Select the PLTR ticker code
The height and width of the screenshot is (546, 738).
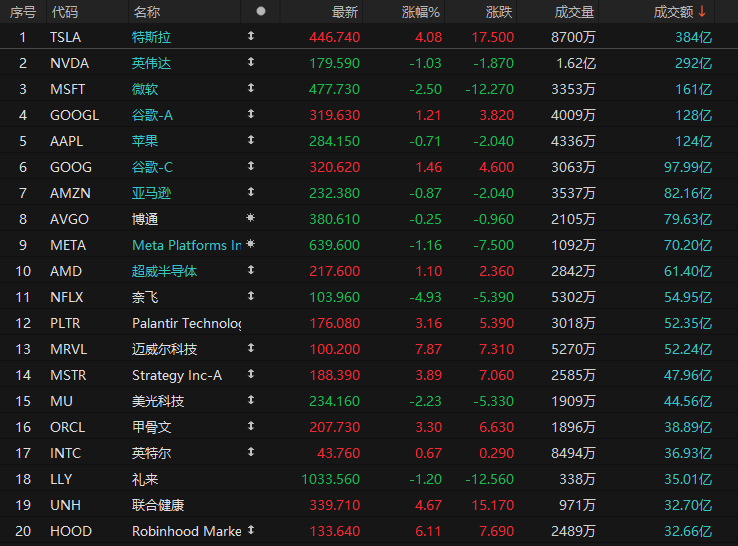[65, 323]
